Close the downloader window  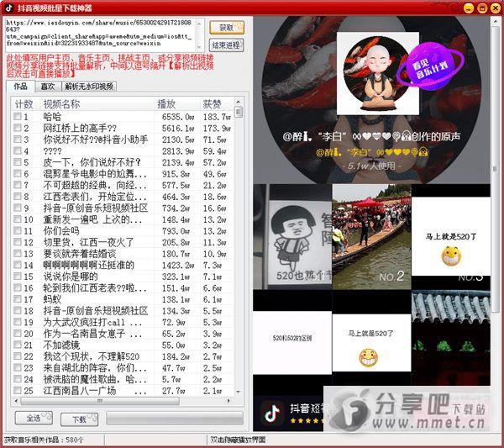tap(495, 8)
